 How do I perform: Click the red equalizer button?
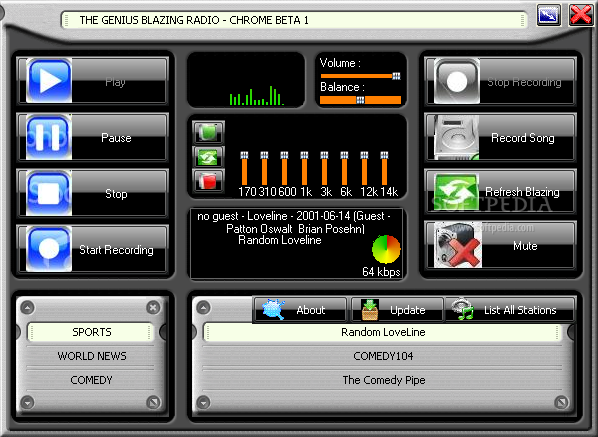208,180
